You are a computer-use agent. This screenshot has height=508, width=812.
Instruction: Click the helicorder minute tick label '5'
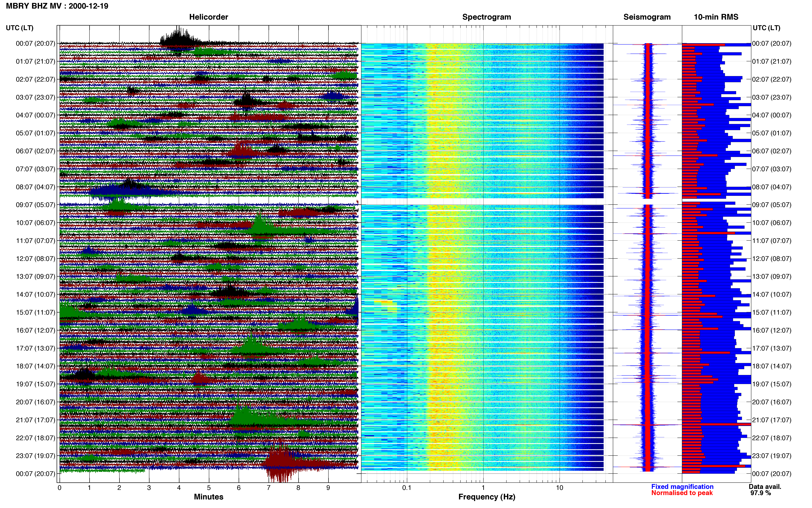[x=209, y=487]
